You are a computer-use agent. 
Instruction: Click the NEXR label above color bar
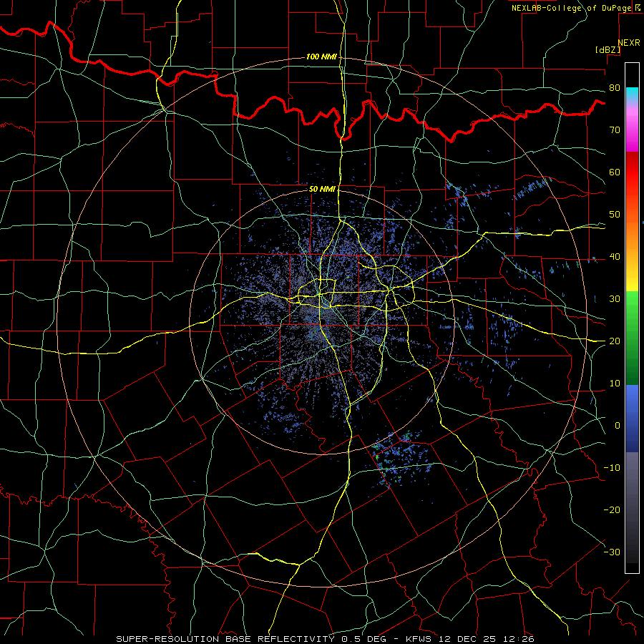[628, 43]
